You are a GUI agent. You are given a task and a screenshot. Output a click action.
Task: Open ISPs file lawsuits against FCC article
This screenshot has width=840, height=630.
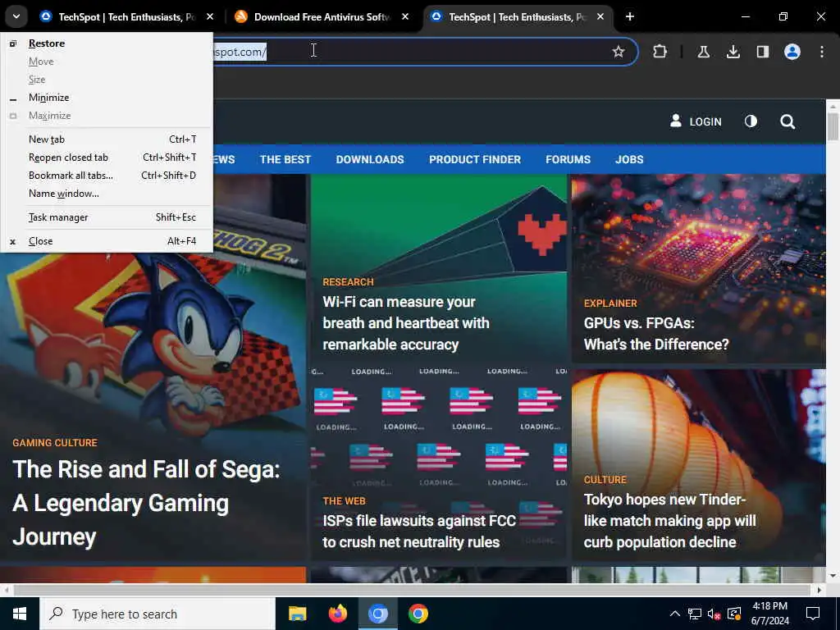(x=419, y=532)
